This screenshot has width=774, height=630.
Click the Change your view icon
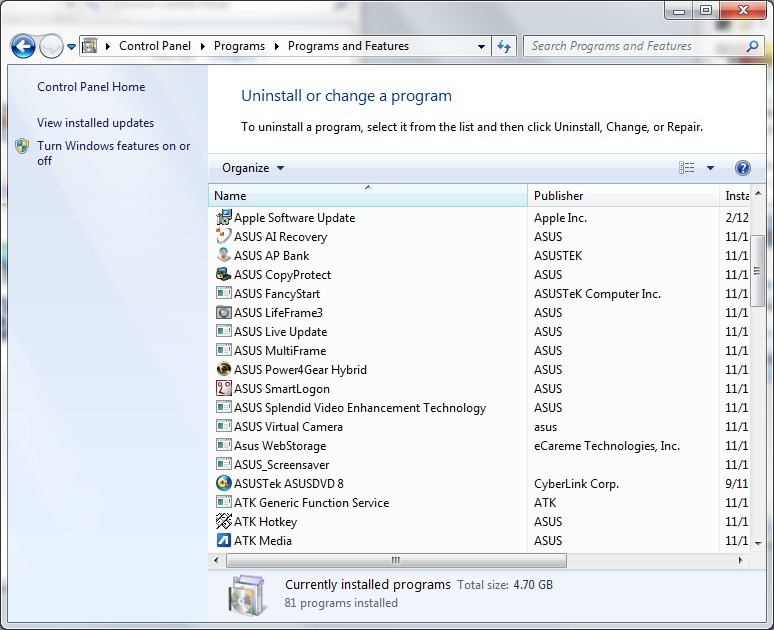pos(686,168)
